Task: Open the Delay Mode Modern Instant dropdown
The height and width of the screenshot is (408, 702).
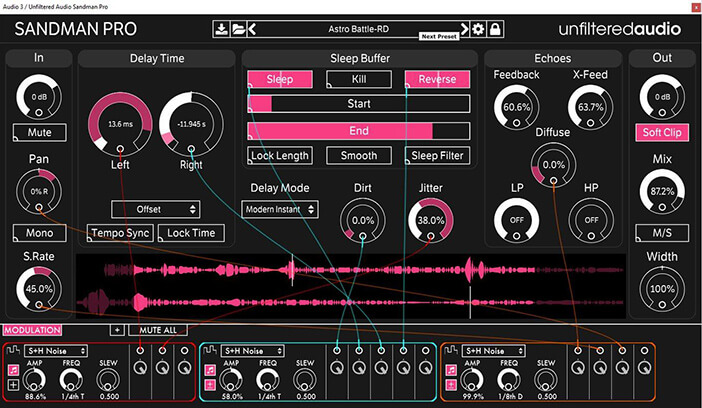Action: pos(280,209)
